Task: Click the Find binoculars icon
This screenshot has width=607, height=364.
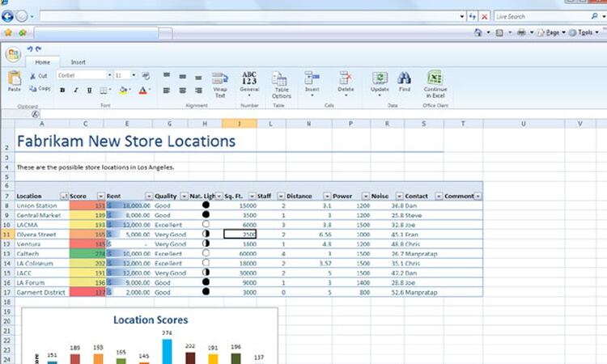Action: (404, 78)
